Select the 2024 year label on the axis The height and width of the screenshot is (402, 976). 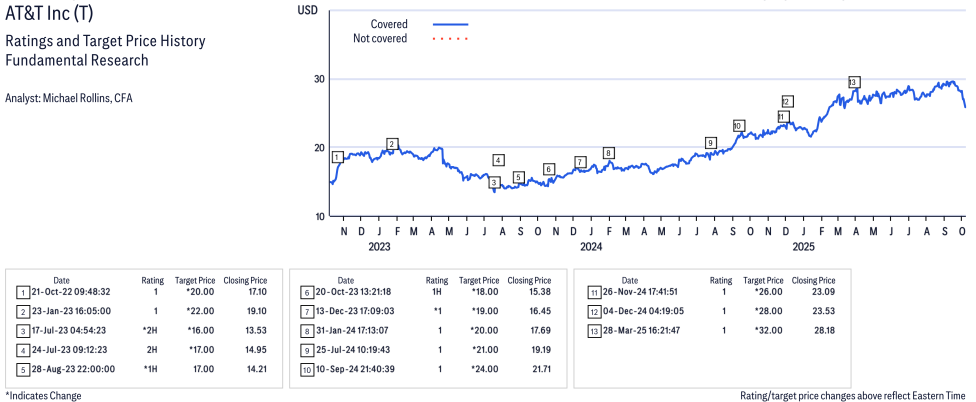click(x=590, y=246)
